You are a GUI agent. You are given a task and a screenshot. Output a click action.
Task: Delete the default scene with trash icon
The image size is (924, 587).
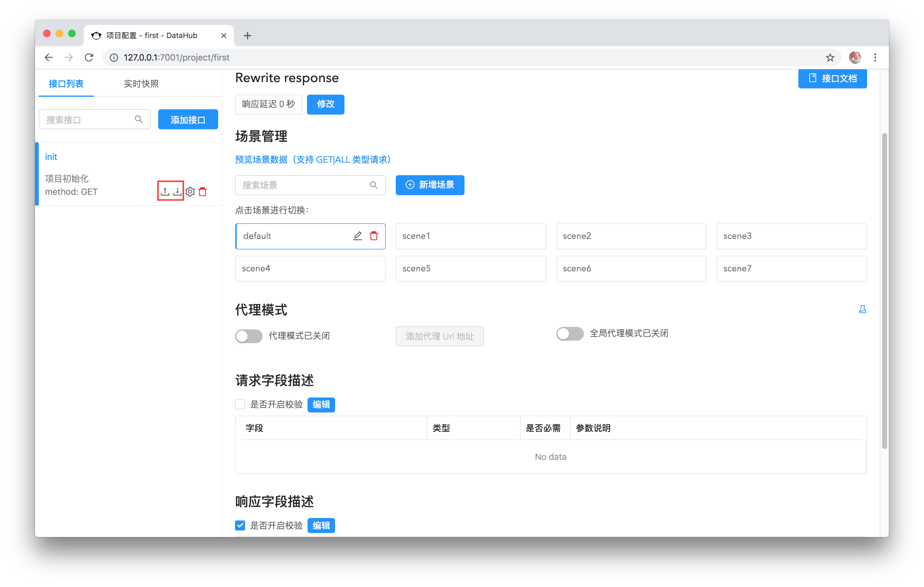click(374, 236)
